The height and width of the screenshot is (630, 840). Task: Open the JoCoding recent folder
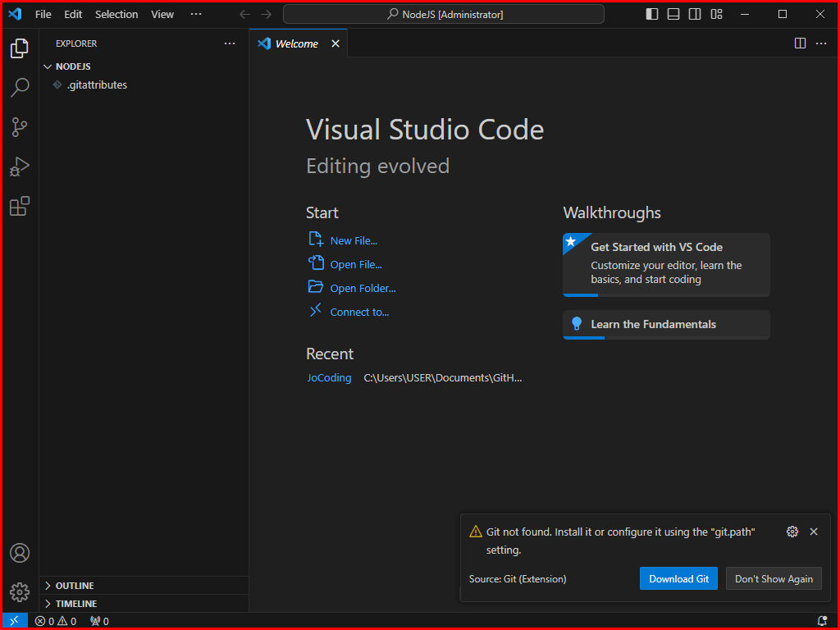pos(330,377)
